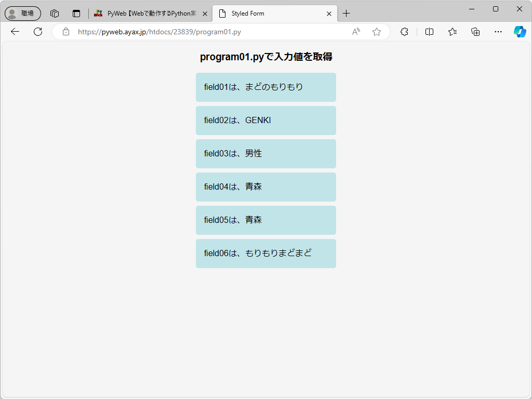View site information via the lock icon
532x399 pixels.
pos(65,32)
